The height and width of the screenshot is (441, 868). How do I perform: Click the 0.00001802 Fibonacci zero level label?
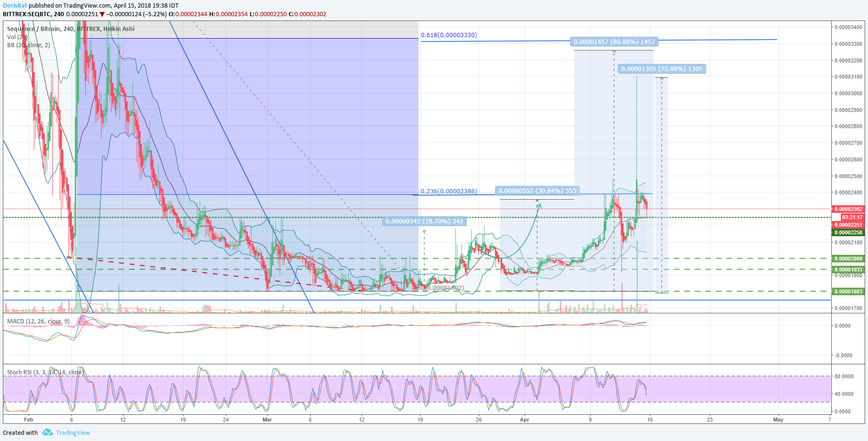pos(443,288)
